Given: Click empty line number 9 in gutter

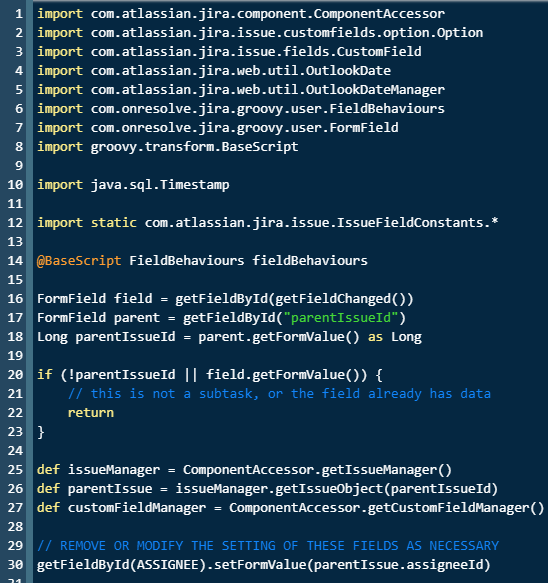Looking at the screenshot, I should [19, 166].
